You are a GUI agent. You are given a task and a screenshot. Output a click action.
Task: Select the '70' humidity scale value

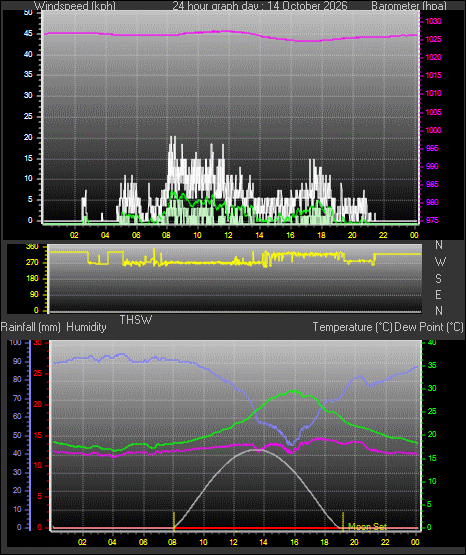click(17, 398)
